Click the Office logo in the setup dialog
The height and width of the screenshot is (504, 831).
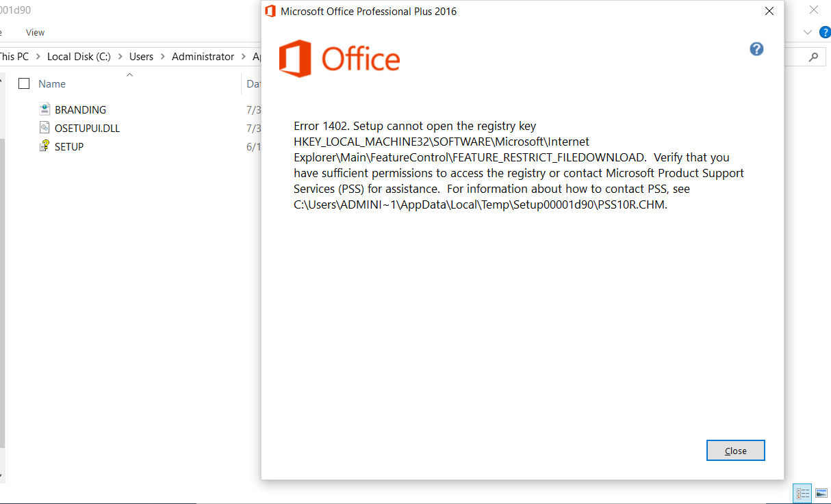(339, 59)
